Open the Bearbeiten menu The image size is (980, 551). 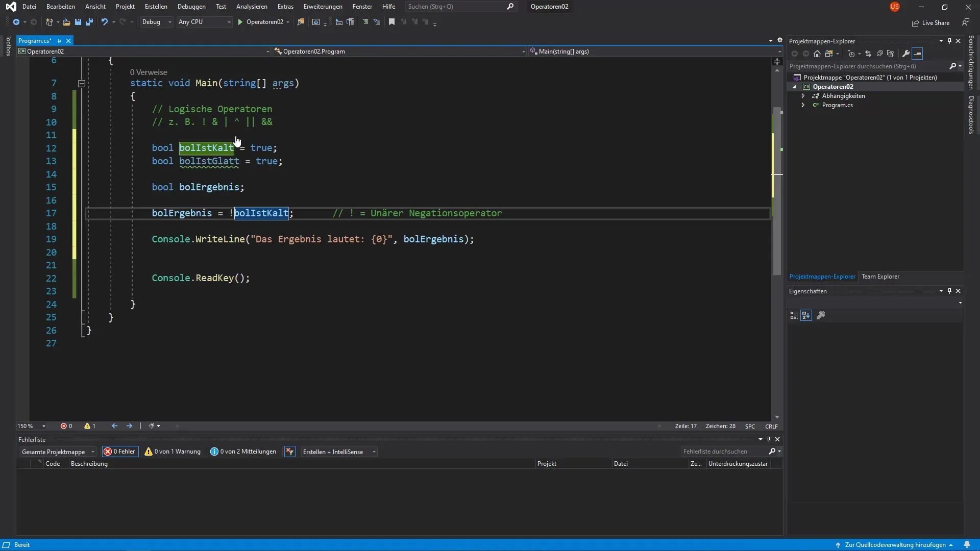[60, 7]
